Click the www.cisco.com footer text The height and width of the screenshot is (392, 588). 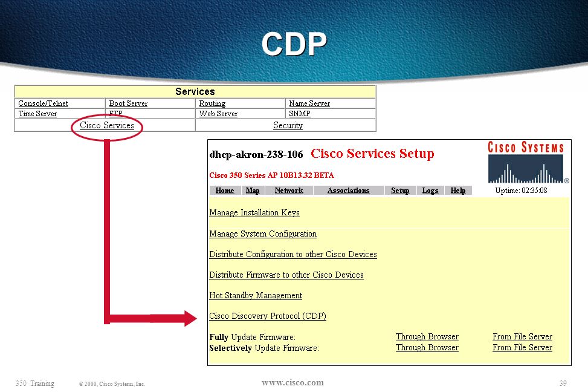tap(292, 382)
